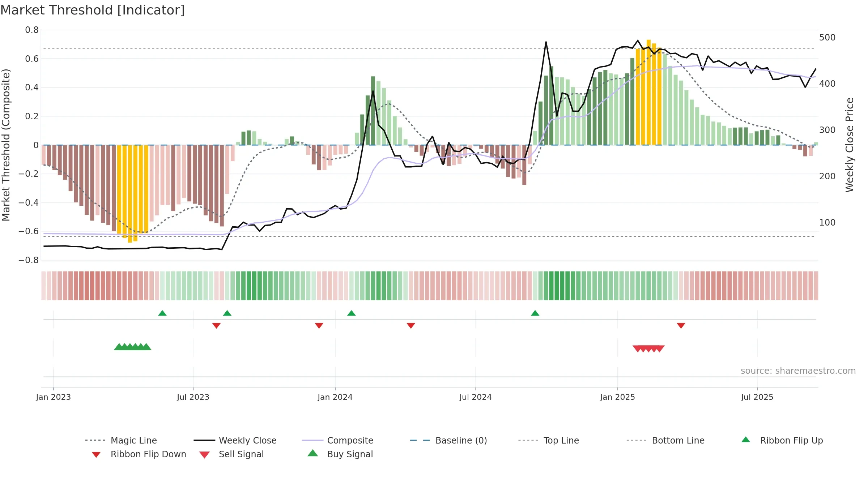Click the chart title Market Threshold [Indicator]
Image resolution: width=868 pixels, height=488 pixels.
93,10
